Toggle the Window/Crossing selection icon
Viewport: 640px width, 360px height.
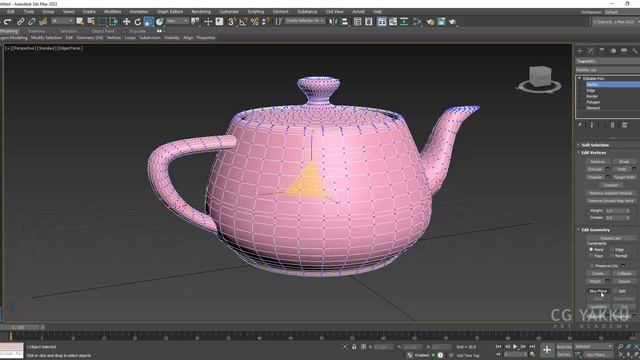114,22
